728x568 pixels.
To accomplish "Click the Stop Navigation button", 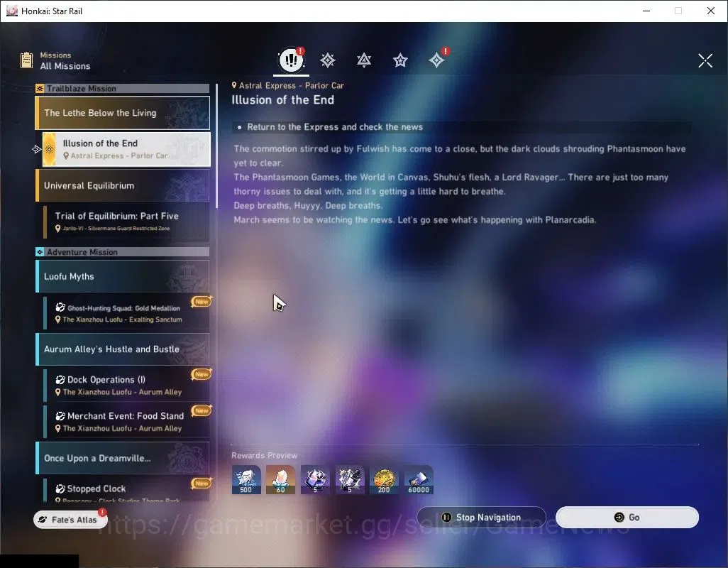I will (482, 518).
